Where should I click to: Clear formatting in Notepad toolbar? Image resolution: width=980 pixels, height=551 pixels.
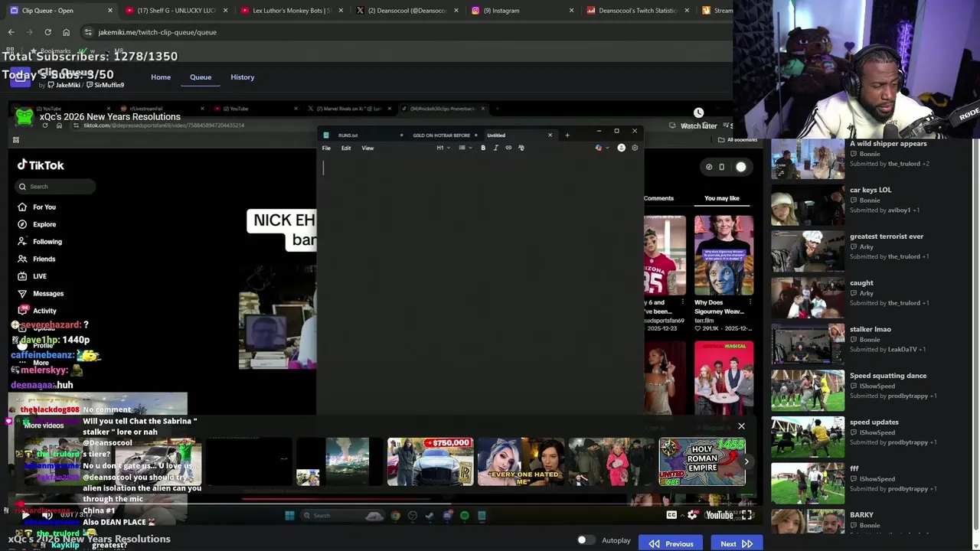click(521, 148)
